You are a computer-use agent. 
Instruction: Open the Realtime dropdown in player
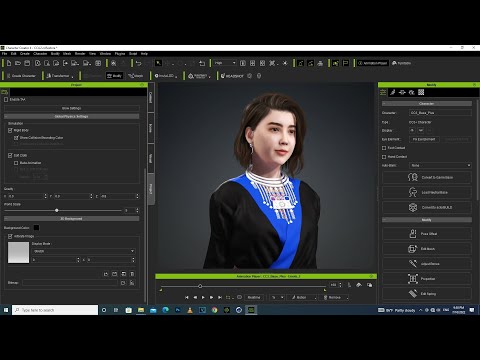(x=255, y=297)
